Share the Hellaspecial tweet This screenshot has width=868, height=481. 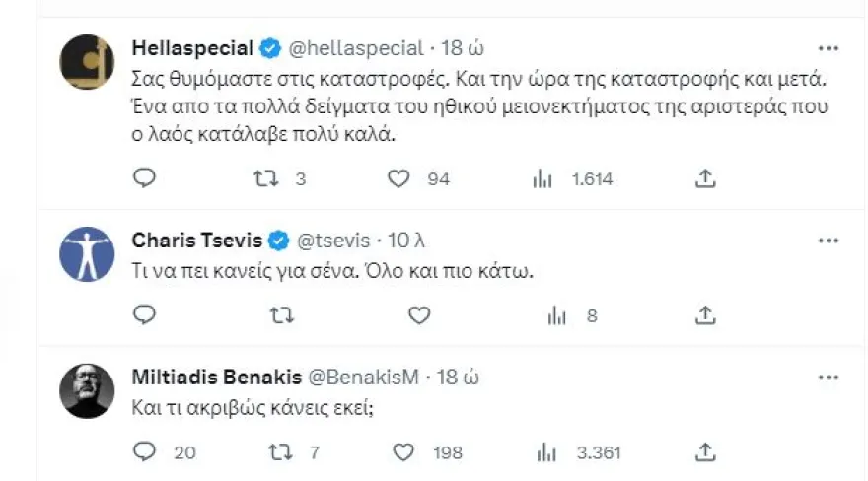705,178
